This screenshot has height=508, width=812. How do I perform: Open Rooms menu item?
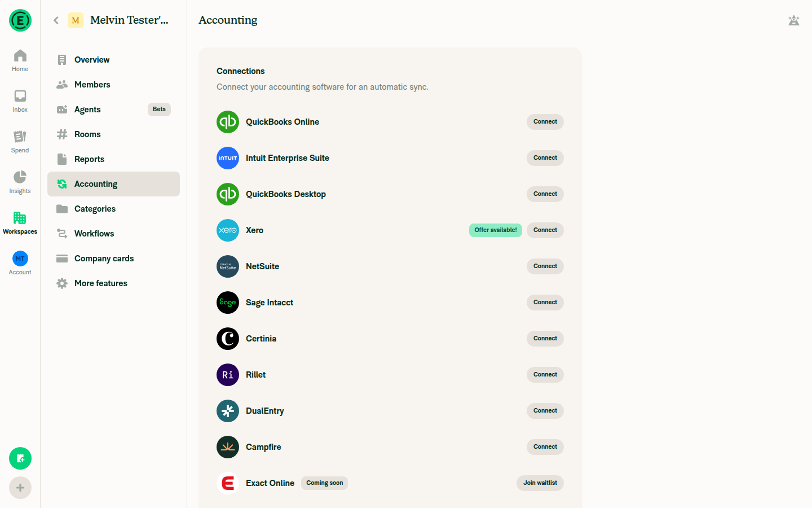point(113,134)
